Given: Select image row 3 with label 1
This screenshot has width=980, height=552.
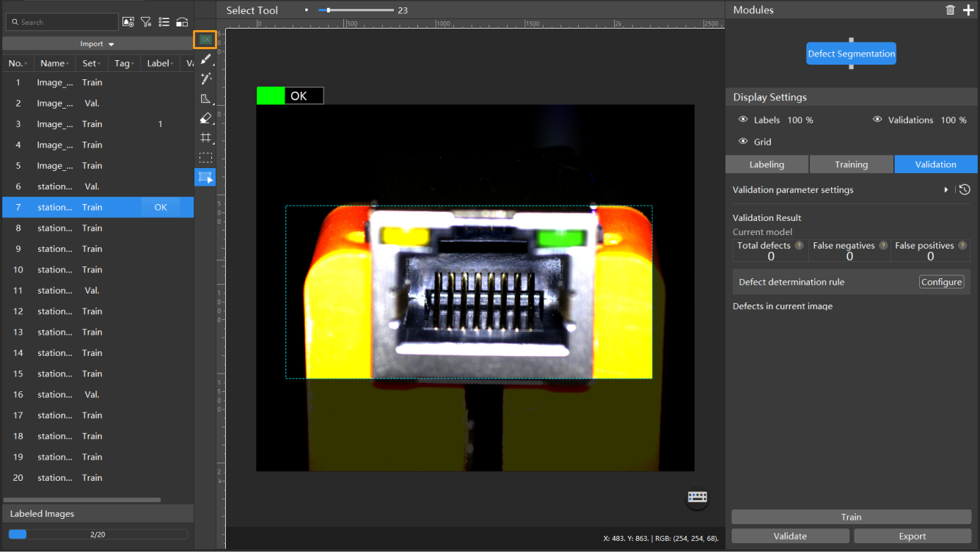Looking at the screenshot, I should coord(98,124).
